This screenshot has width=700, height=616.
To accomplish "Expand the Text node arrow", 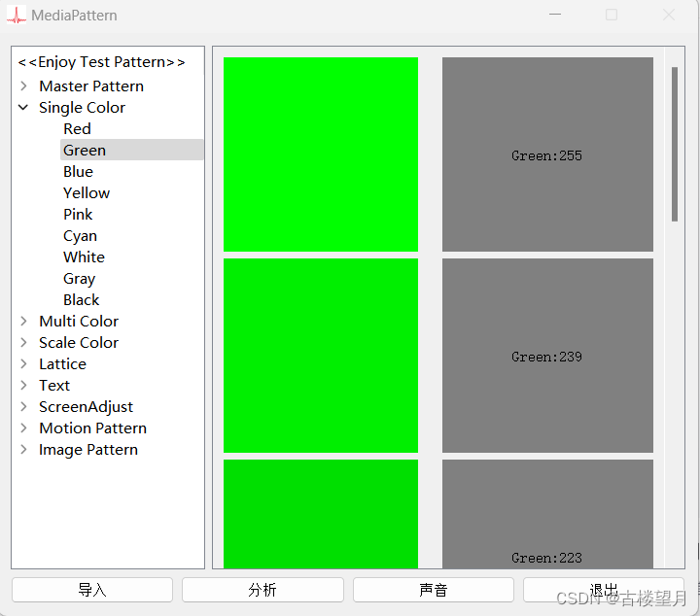I will click(24, 385).
